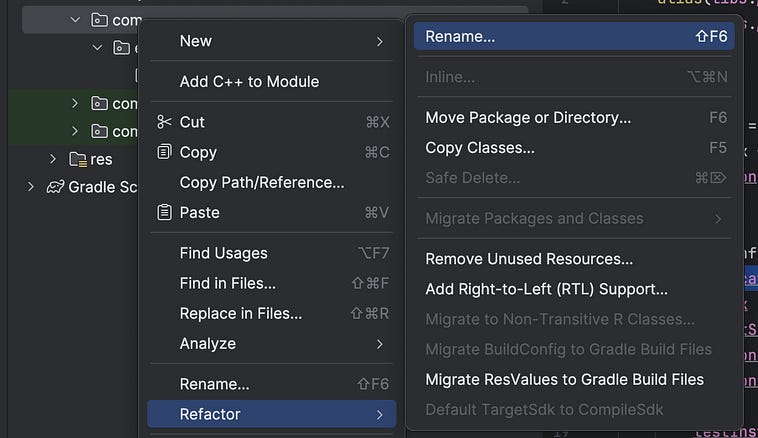
Task: Expand the second com package
Action: pos(75,103)
